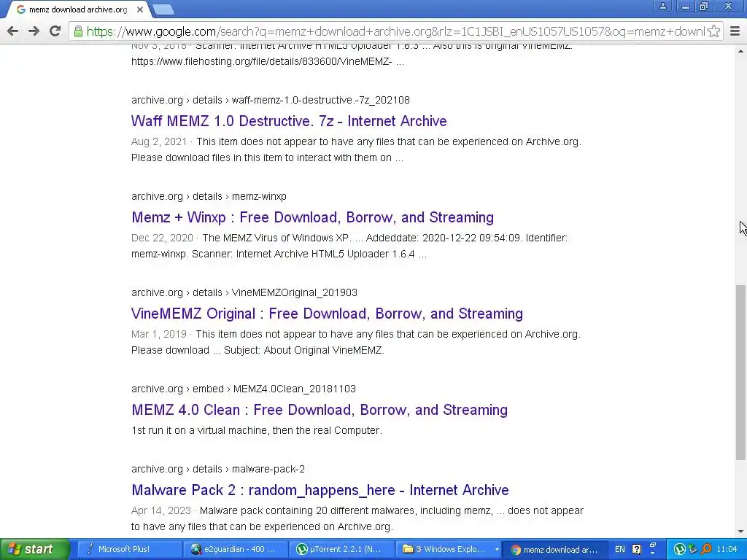Select the memz download archive.org tab

coord(78,9)
